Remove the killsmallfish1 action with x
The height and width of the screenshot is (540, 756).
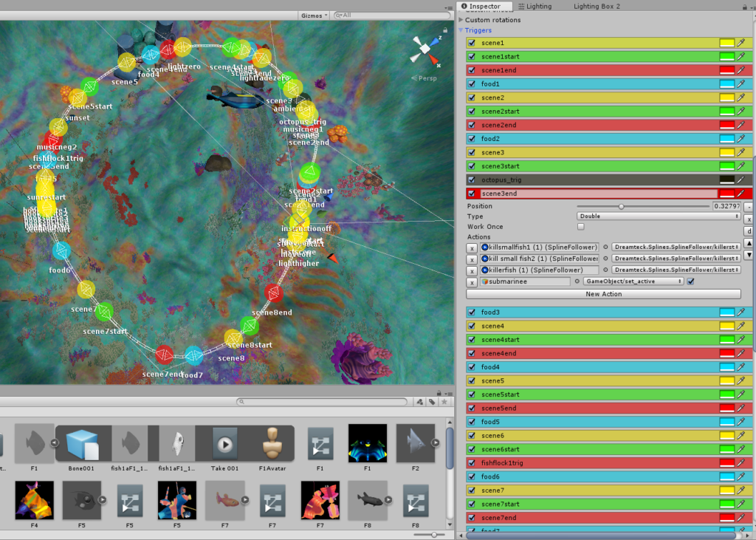click(x=472, y=248)
